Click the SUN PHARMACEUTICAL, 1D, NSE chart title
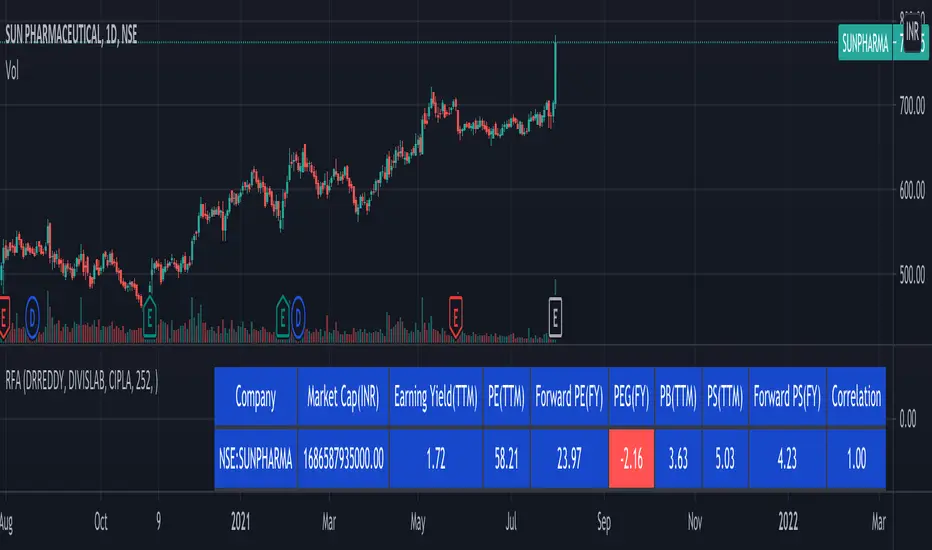 pyautogui.click(x=71, y=35)
